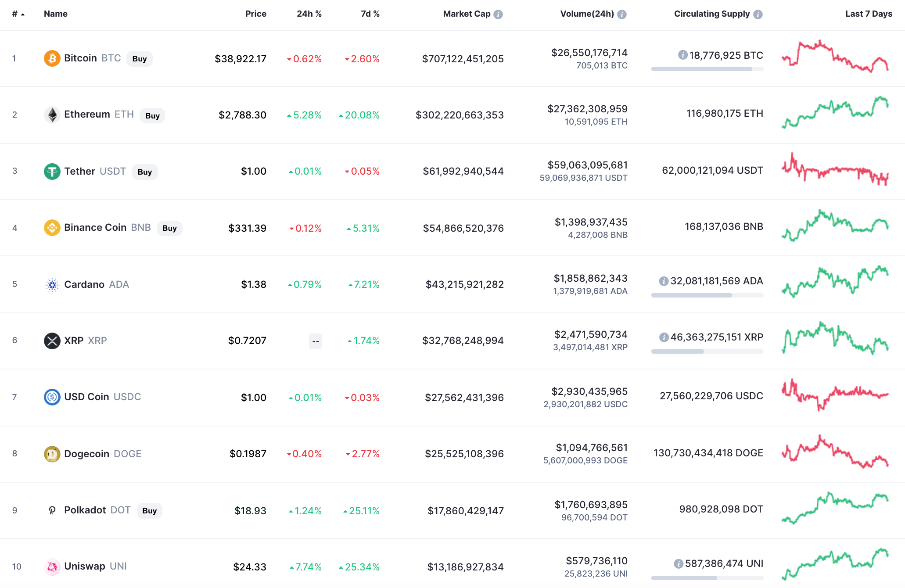Viewport: 905px width, 588px height.
Task: Click the Buy button for Bitcoin
Action: [140, 59]
